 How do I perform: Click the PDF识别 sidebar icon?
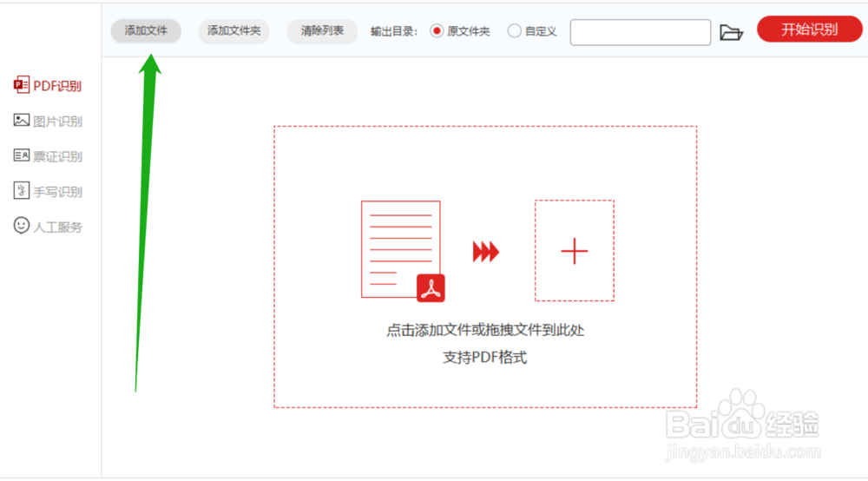tap(22, 85)
